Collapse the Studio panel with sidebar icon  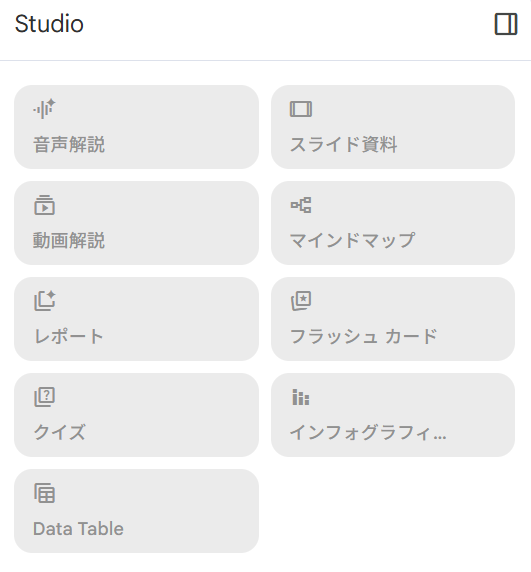tap(506, 24)
